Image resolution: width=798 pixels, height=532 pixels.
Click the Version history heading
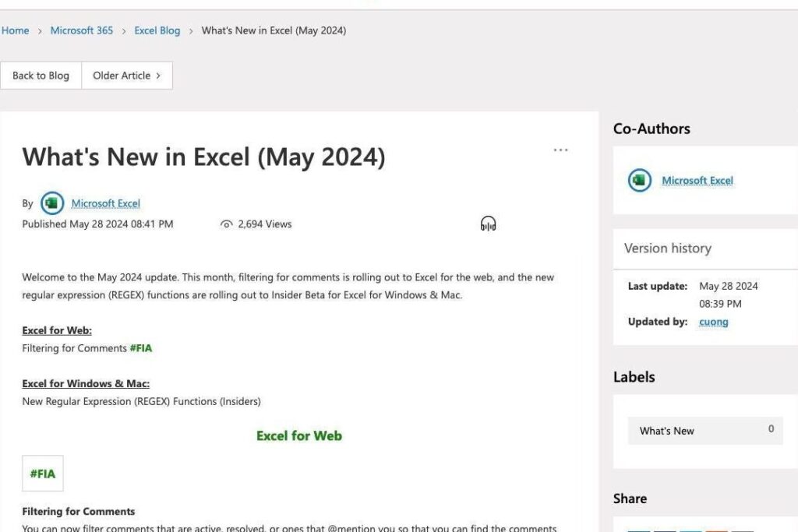[668, 248]
